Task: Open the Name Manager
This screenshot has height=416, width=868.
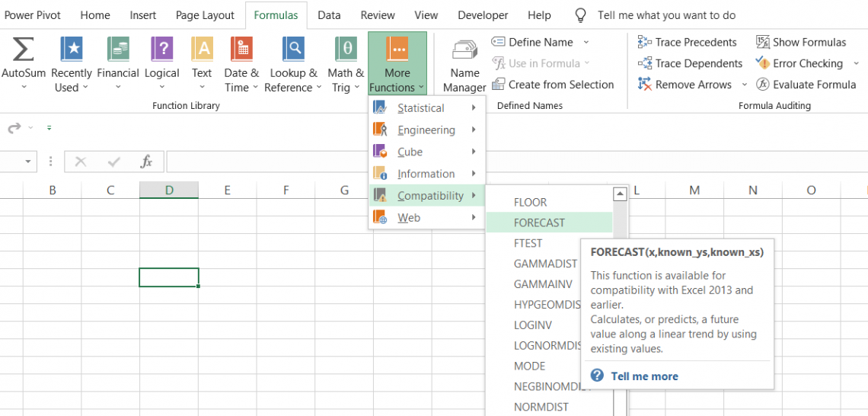Action: pyautogui.click(x=464, y=65)
